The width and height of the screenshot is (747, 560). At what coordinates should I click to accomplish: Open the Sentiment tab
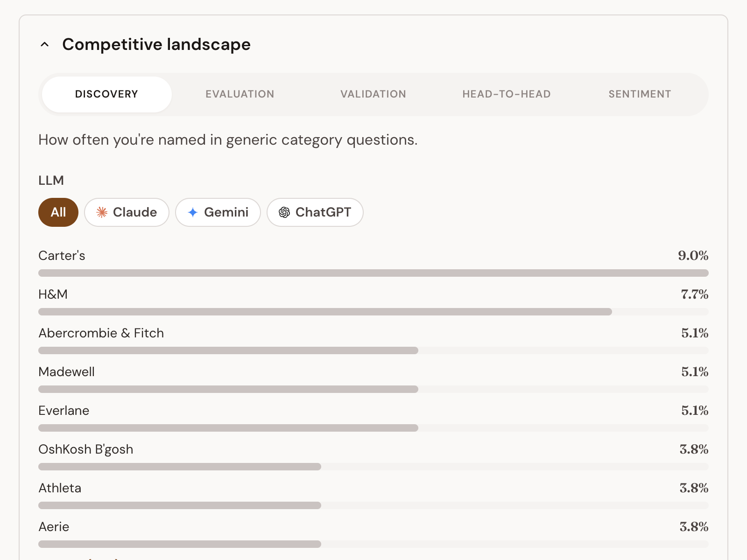point(640,94)
